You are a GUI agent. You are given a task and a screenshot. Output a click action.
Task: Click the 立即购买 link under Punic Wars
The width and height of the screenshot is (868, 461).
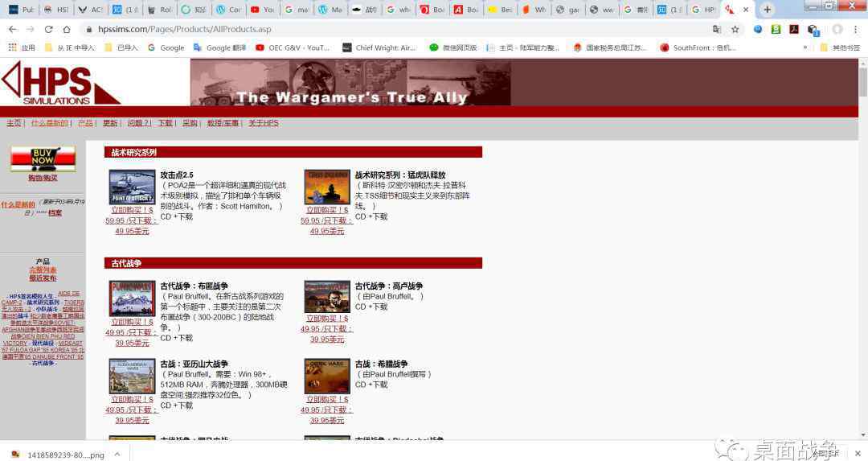pos(133,323)
